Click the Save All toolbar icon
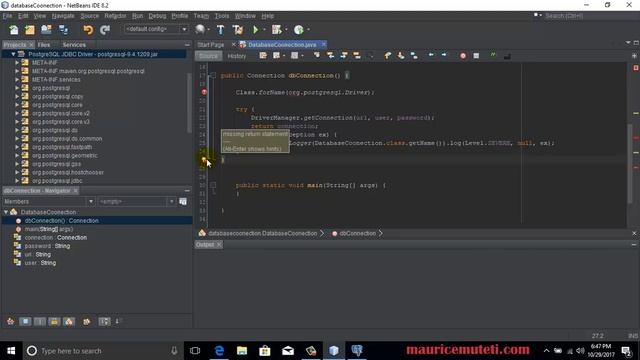 pyautogui.click(x=64, y=30)
